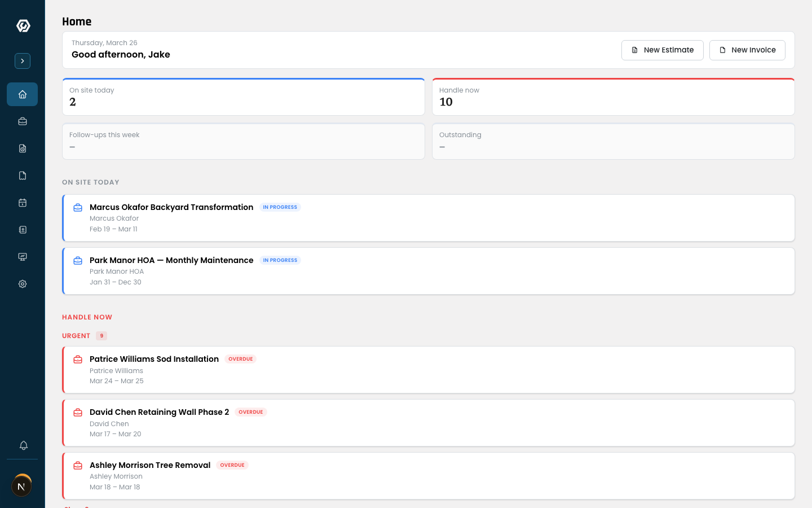The width and height of the screenshot is (812, 508).
Task: Click the New Estimate button
Action: point(662,50)
